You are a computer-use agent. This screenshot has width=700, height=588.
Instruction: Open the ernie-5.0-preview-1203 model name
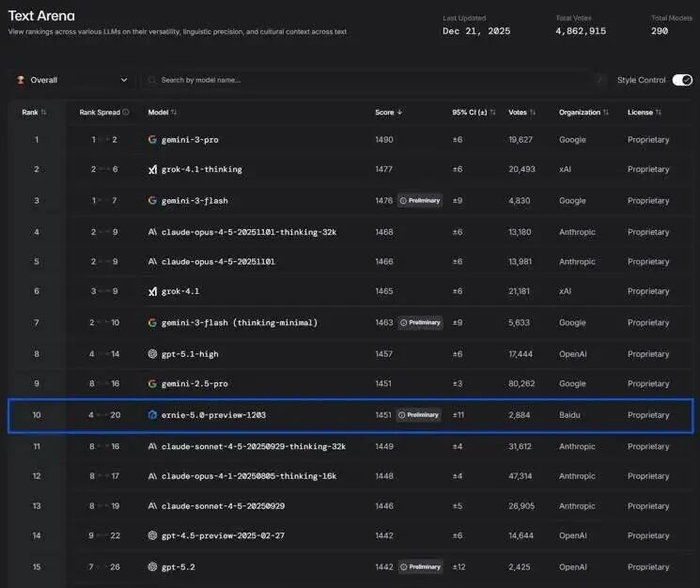click(x=213, y=415)
